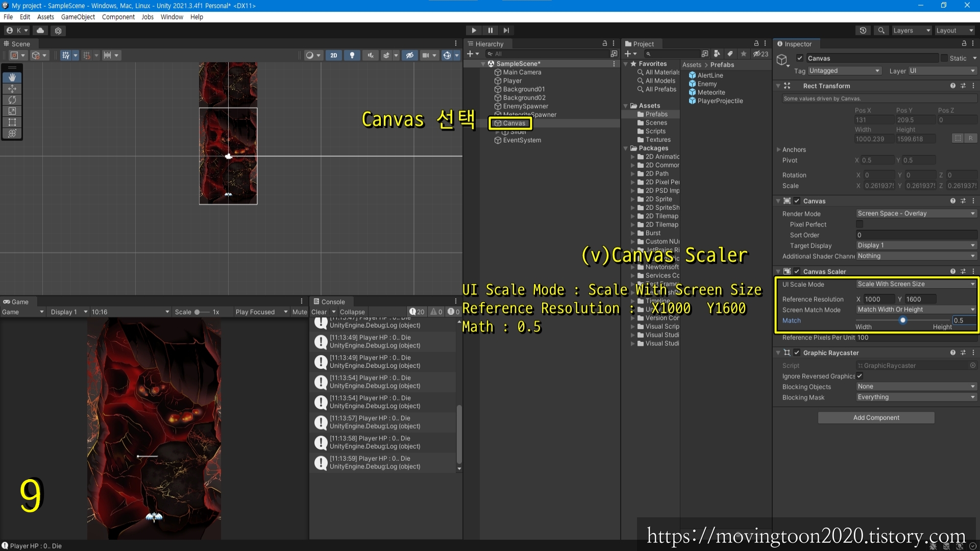
Task: Click the Project panel add (+) button
Action: [630, 54]
